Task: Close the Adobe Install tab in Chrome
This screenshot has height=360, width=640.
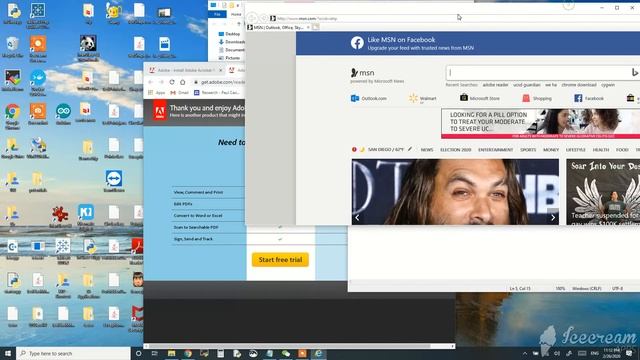Action: (x=220, y=70)
